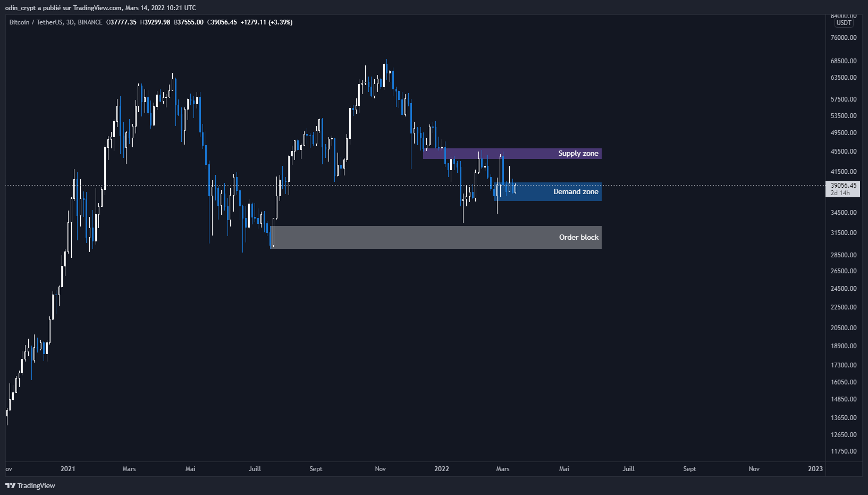Click the '2021' label on the time axis
This screenshot has width=868, height=495.
click(68, 469)
